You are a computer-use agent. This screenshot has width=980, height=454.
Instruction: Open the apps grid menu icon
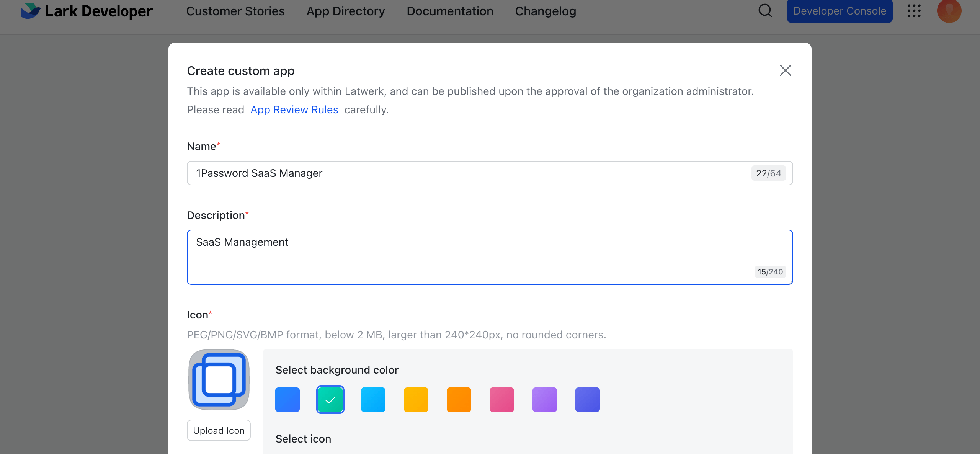point(914,11)
